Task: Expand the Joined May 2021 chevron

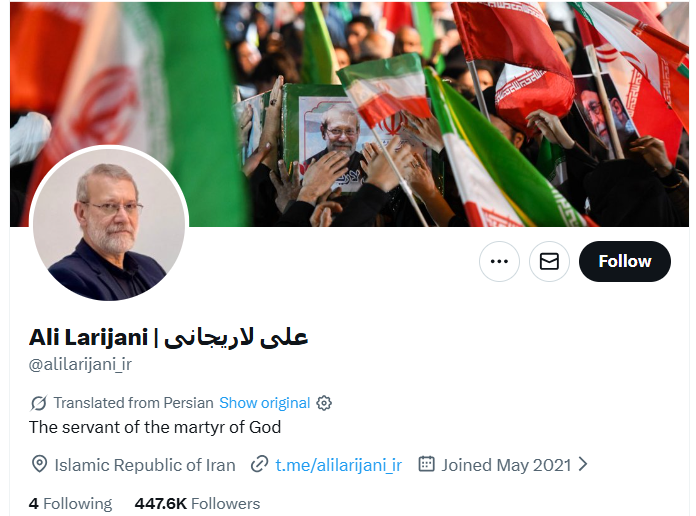Action: coord(583,464)
